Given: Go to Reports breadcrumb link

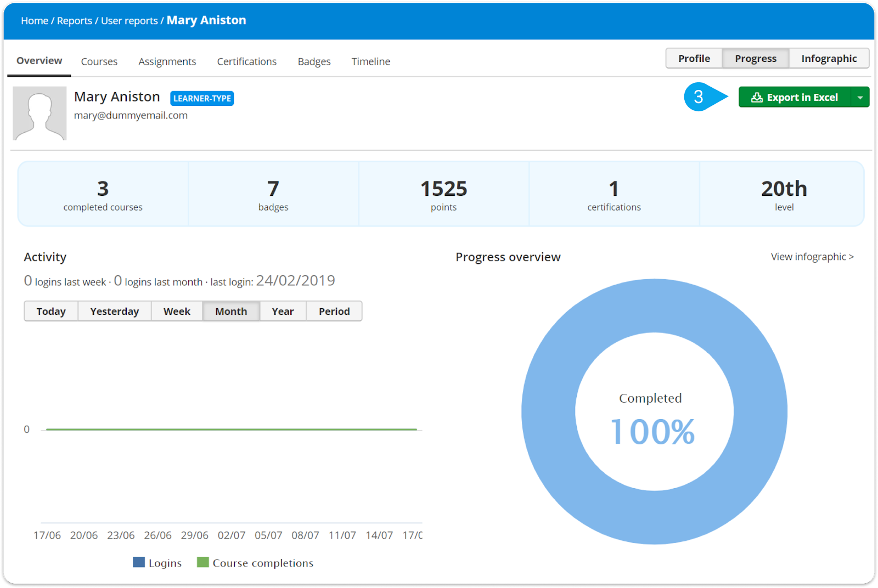Looking at the screenshot, I should click(x=75, y=21).
